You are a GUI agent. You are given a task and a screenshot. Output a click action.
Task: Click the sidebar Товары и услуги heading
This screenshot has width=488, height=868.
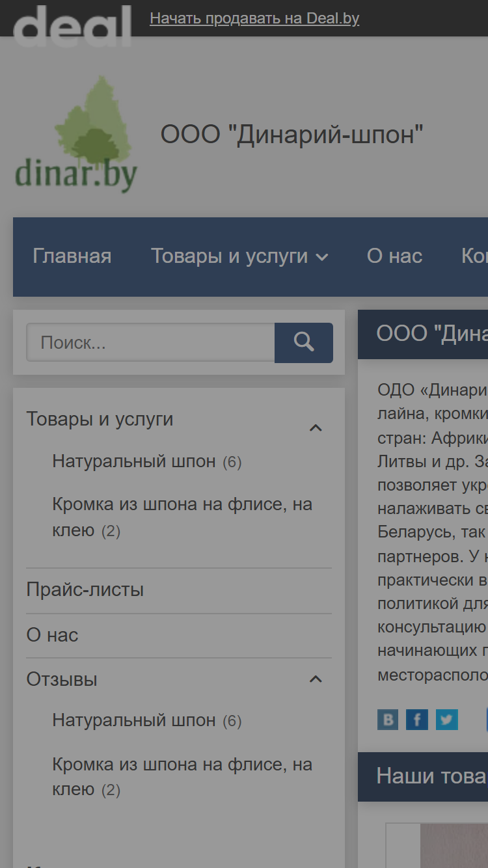pyautogui.click(x=100, y=419)
